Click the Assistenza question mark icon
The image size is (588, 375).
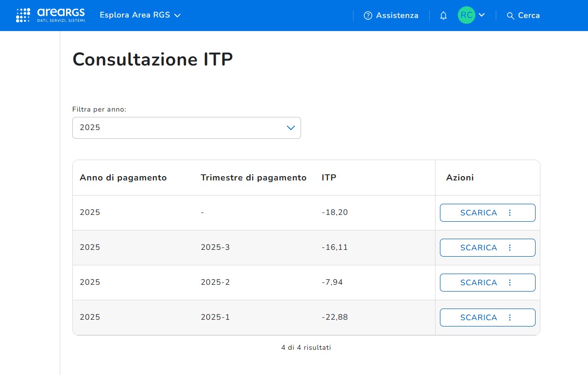click(368, 16)
